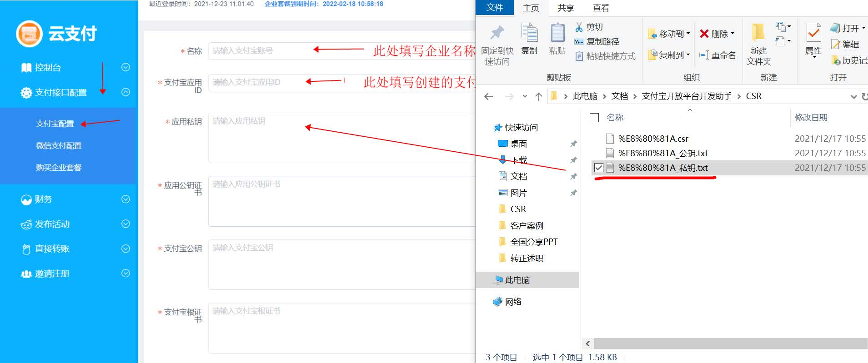Focus the 名称 input field
The image size is (868, 363).
[342, 51]
